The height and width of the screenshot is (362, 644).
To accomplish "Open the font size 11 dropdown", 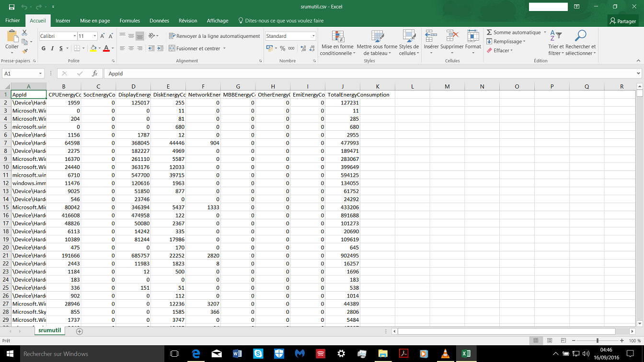I will [95, 36].
